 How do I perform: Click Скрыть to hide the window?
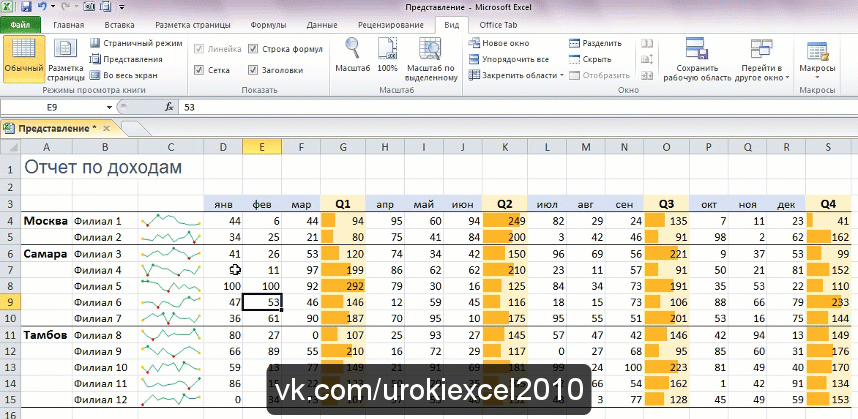(x=590, y=59)
